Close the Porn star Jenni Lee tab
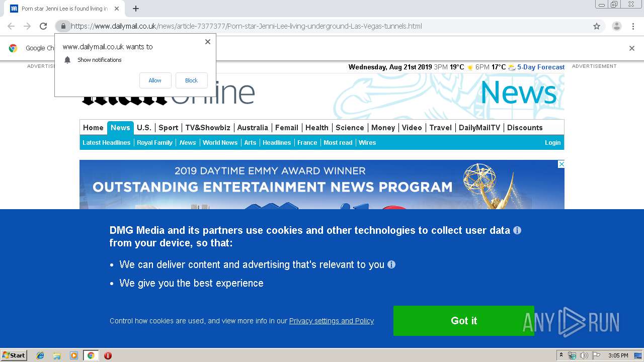The height and width of the screenshot is (362, 644). pyautogui.click(x=117, y=9)
